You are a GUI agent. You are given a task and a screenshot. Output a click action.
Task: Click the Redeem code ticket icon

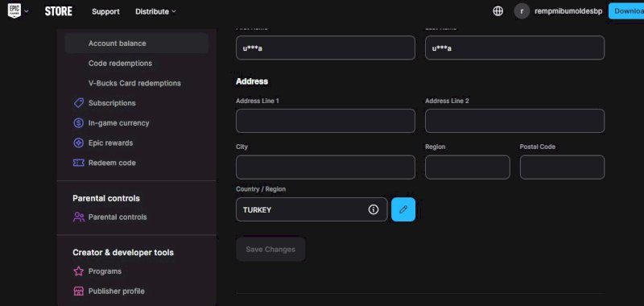78,163
